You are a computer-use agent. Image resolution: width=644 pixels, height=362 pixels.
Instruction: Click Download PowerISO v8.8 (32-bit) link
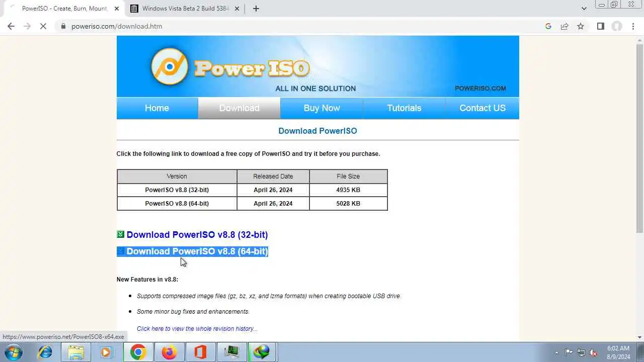click(197, 235)
